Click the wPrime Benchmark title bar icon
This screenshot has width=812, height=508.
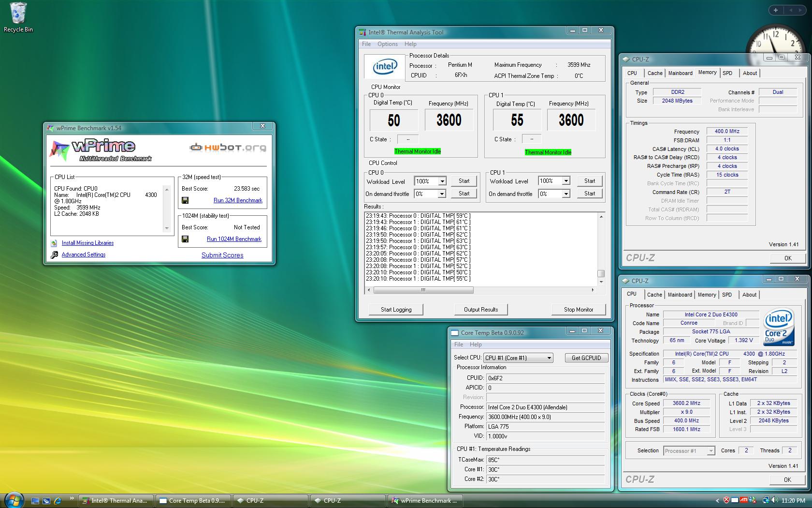click(x=51, y=128)
